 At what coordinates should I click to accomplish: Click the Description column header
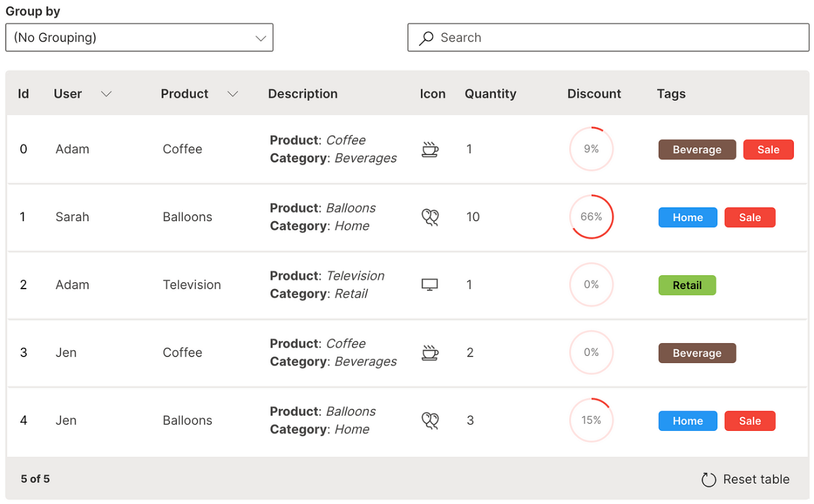pyautogui.click(x=303, y=93)
